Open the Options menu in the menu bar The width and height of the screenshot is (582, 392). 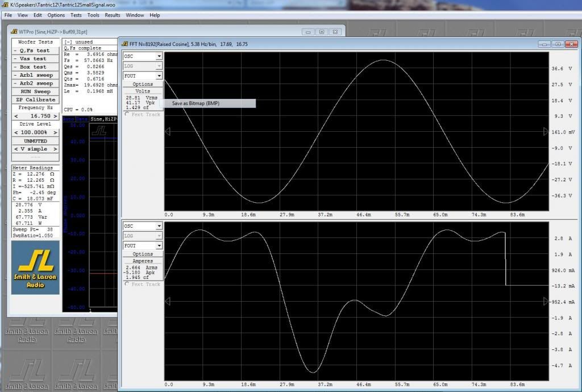tap(56, 15)
